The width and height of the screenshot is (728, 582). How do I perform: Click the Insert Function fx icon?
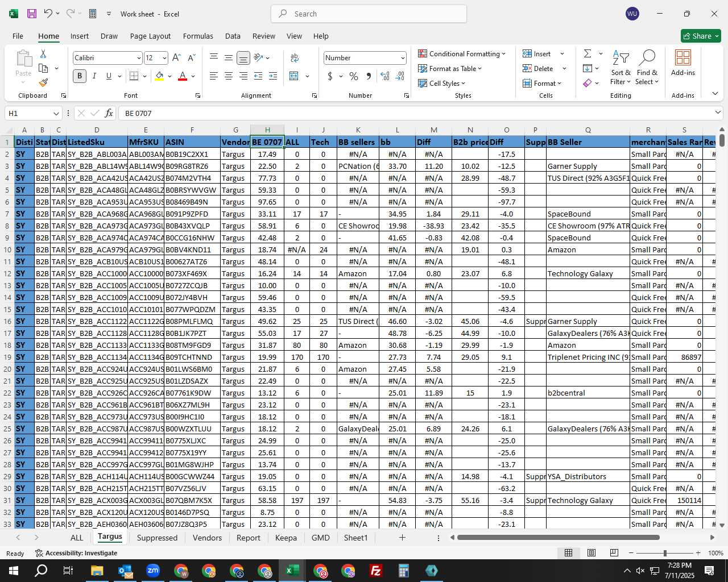(109, 113)
